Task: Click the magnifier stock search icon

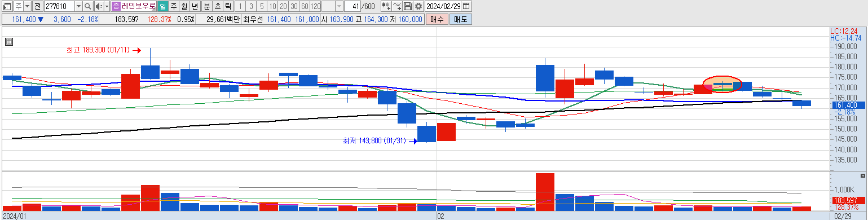Action: 89,6
